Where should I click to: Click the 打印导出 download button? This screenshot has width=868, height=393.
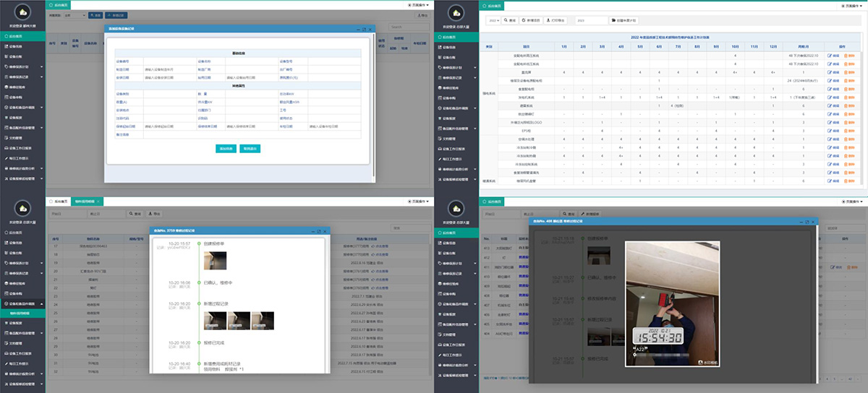(557, 21)
